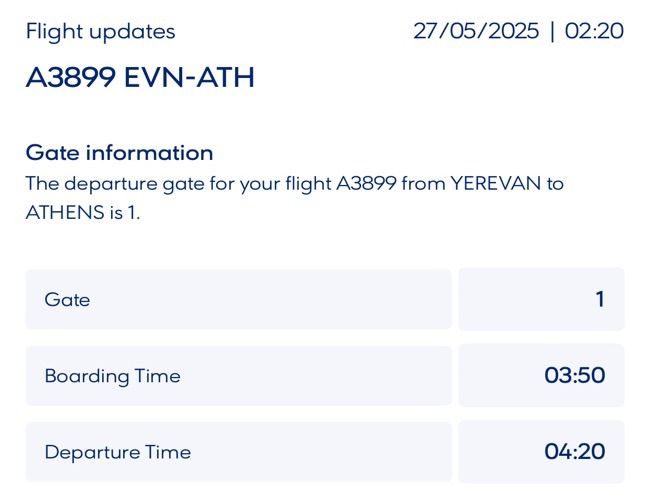Screen dimensions: 650x502
Task: Click the gate number value 1
Action: (599, 299)
